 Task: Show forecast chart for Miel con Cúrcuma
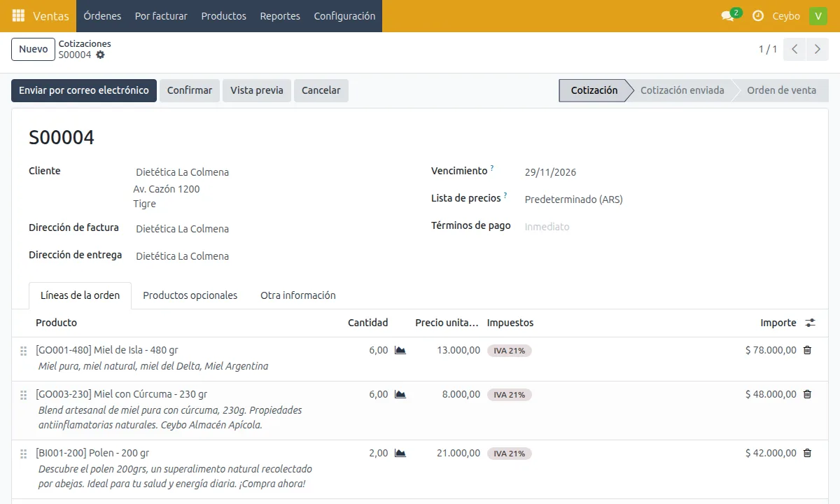coord(400,394)
